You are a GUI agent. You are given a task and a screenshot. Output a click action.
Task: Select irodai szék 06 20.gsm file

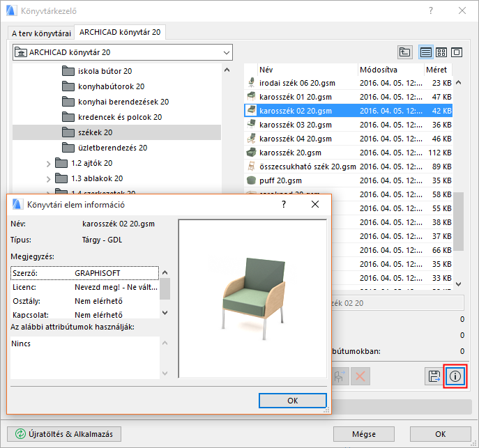pyautogui.click(x=348, y=83)
